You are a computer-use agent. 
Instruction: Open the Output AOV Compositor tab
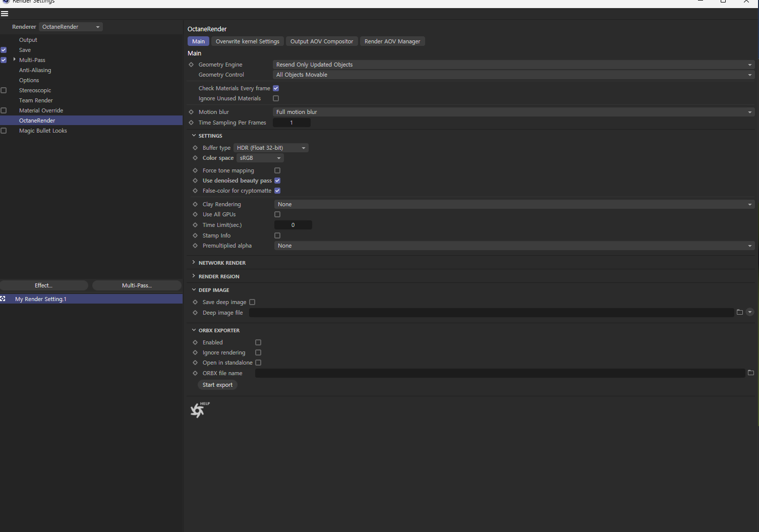[x=322, y=41]
